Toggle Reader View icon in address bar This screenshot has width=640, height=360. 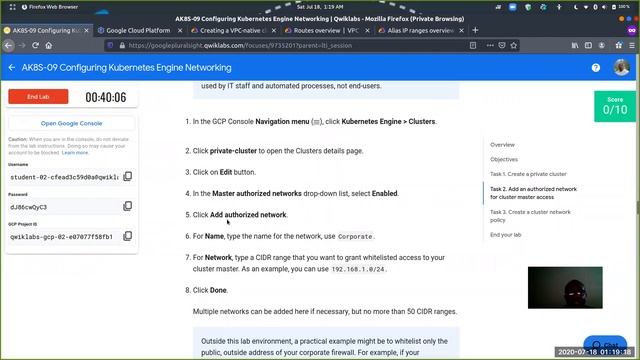473,46
